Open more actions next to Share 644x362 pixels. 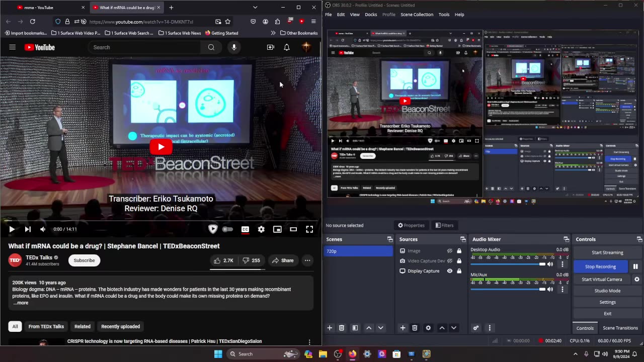tap(307, 260)
